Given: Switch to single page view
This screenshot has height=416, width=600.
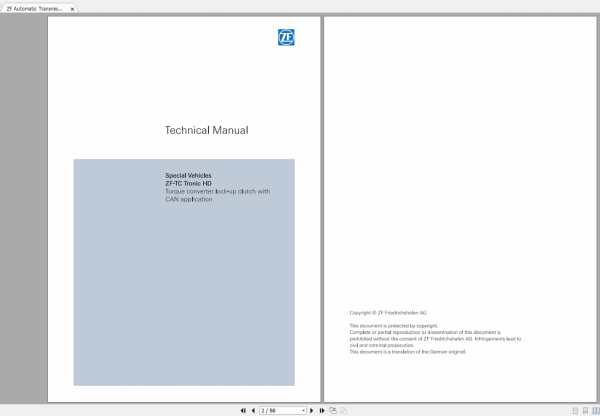Looking at the screenshot, I should click(575, 411).
